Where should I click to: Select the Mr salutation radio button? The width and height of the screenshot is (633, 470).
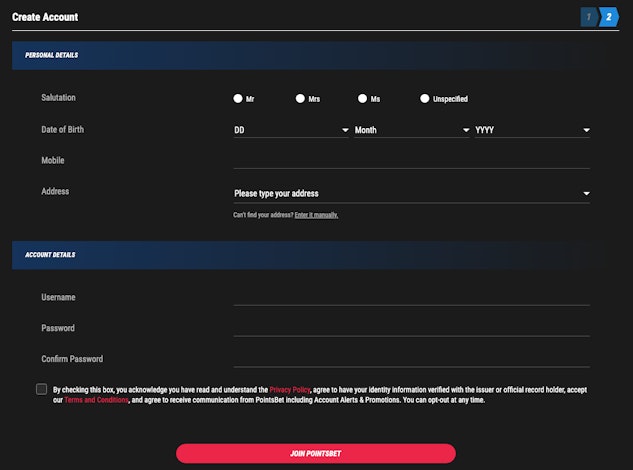pos(238,99)
